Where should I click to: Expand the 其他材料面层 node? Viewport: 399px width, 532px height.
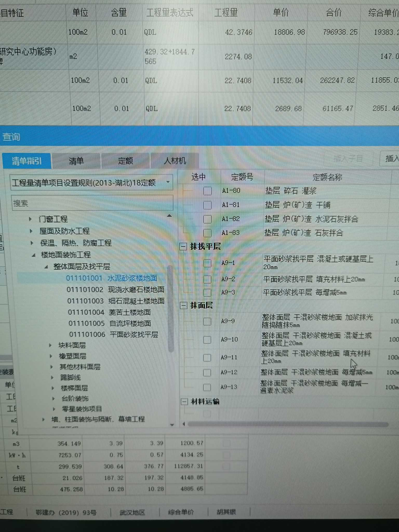(x=51, y=367)
